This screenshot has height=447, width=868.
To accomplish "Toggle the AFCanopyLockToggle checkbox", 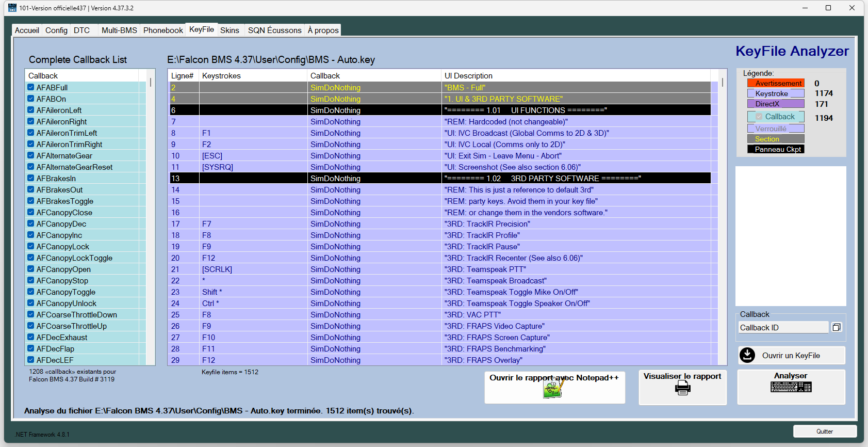I will [x=31, y=258].
